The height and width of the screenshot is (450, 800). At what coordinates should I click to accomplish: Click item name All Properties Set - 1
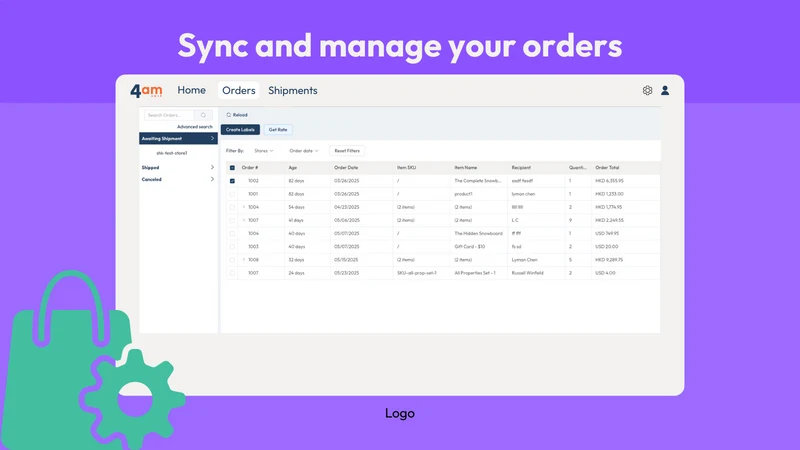475,273
